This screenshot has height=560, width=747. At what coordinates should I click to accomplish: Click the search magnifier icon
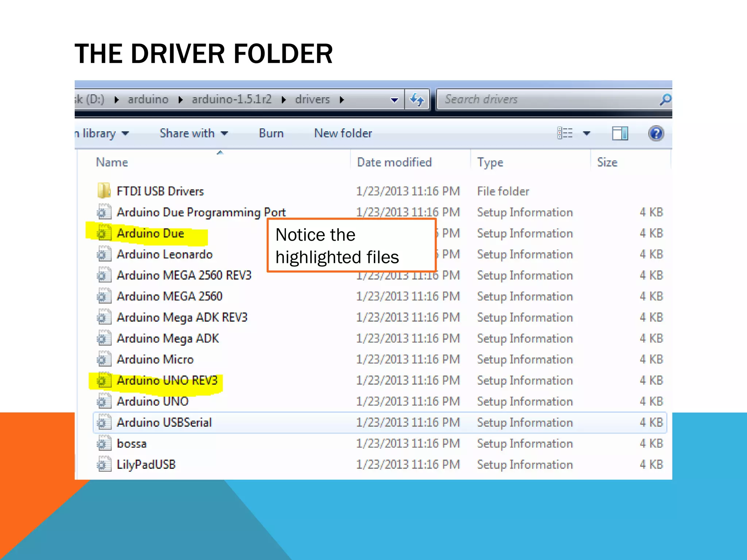click(x=665, y=99)
